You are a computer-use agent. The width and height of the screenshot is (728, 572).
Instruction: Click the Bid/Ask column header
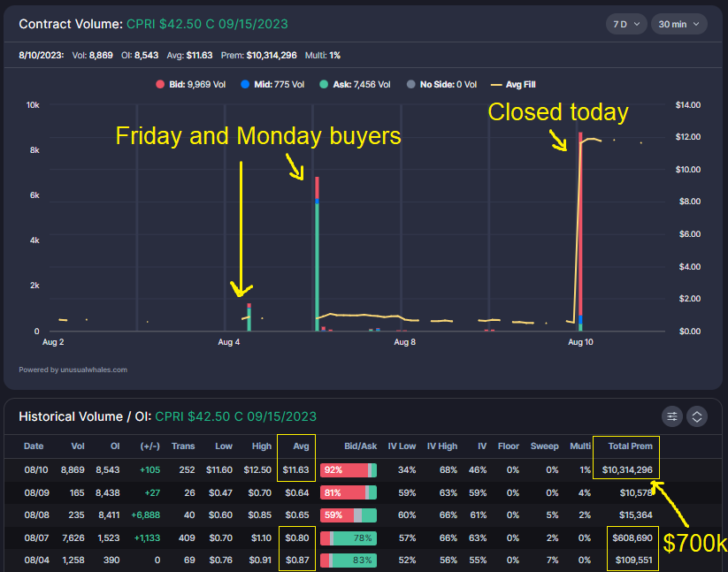pos(360,446)
